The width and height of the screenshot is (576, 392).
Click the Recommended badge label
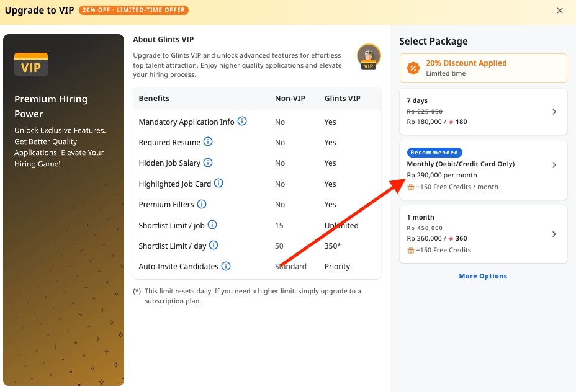click(434, 153)
